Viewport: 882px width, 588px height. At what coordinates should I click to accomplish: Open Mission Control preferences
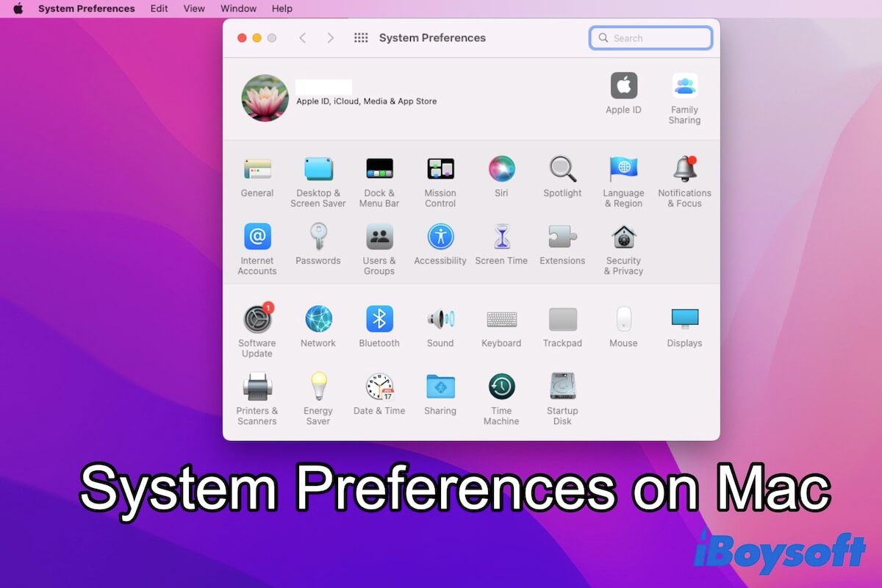440,170
